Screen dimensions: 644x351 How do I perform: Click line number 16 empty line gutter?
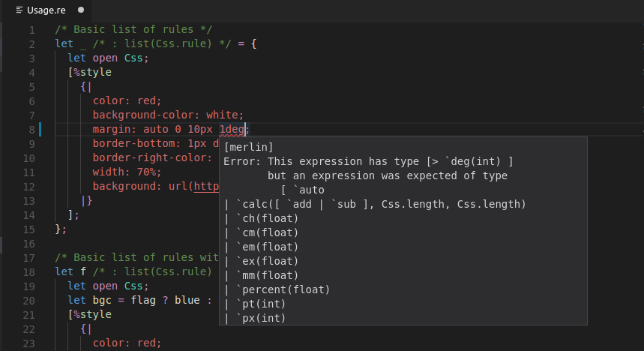28,244
